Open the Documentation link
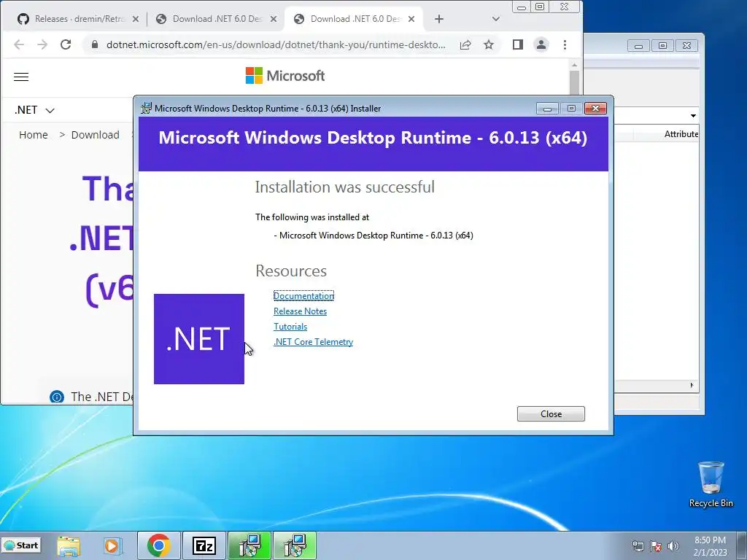The height and width of the screenshot is (560, 747). [x=303, y=296]
